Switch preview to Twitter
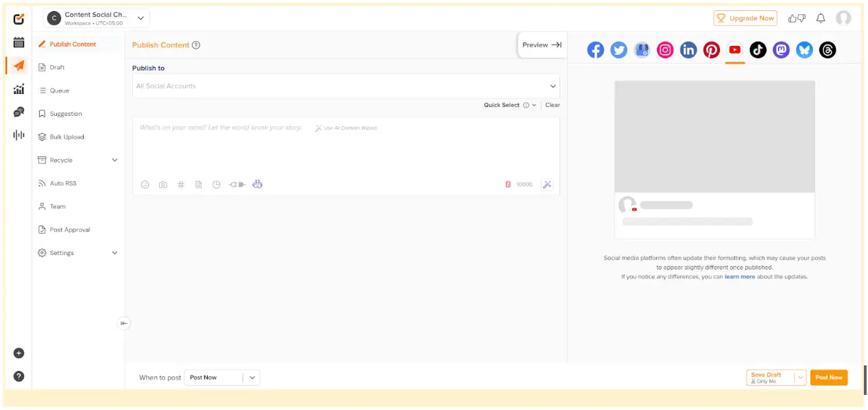Screen dimensions: 868x410 coord(619,50)
